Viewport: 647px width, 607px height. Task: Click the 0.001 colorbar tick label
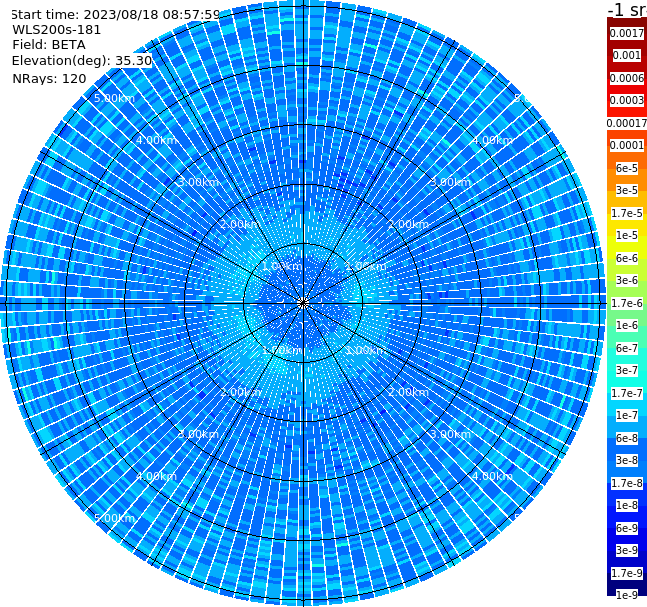(x=627, y=55)
